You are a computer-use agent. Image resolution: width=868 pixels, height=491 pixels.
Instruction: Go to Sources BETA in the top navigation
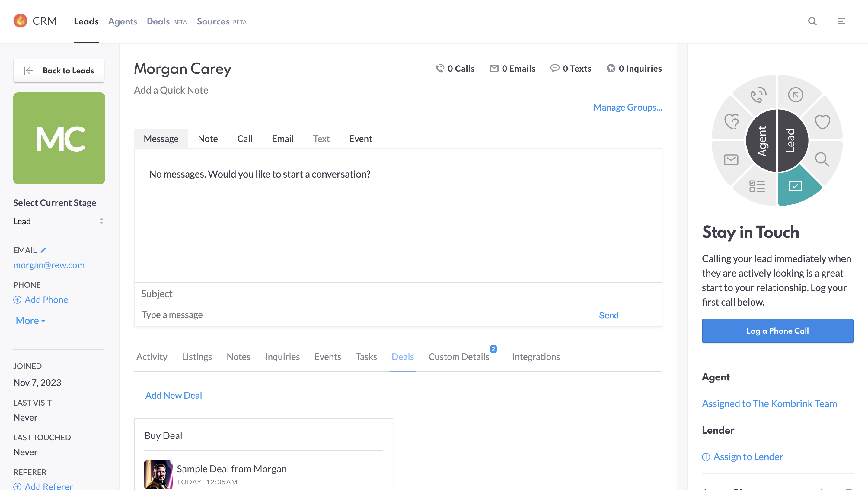(x=222, y=21)
